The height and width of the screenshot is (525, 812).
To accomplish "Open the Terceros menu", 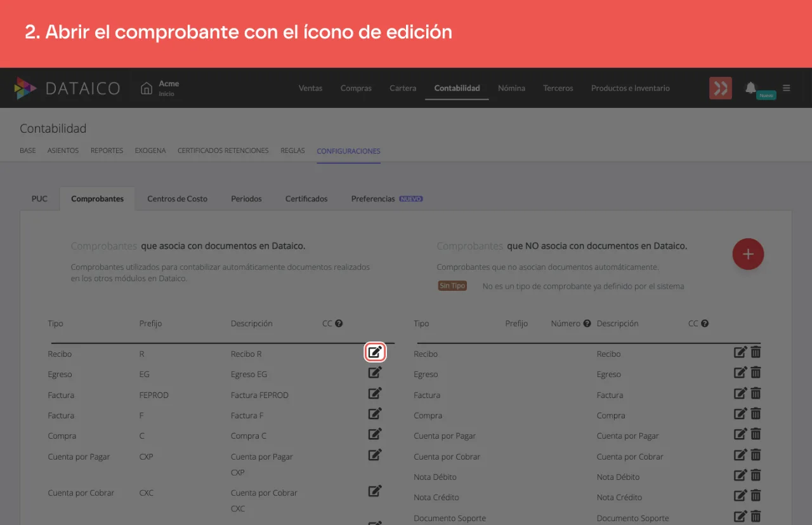I will point(558,88).
